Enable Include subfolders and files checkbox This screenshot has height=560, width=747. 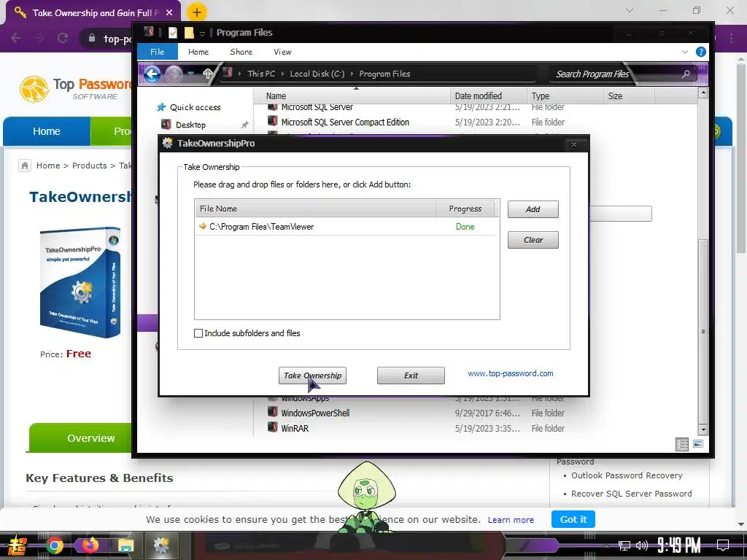pyautogui.click(x=198, y=333)
